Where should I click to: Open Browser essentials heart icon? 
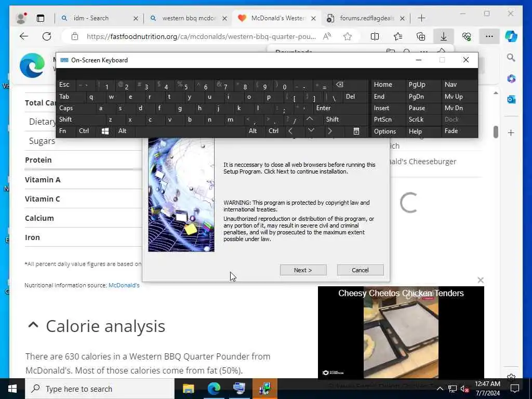tap(467, 36)
